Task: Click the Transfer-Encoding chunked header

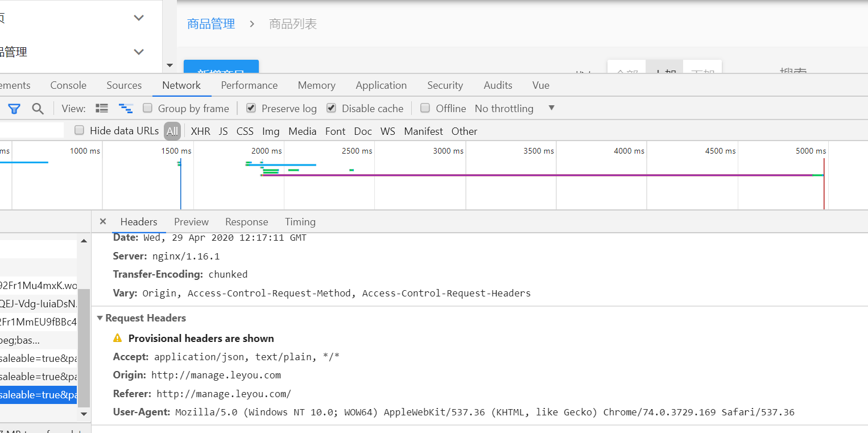Action: pos(180,274)
